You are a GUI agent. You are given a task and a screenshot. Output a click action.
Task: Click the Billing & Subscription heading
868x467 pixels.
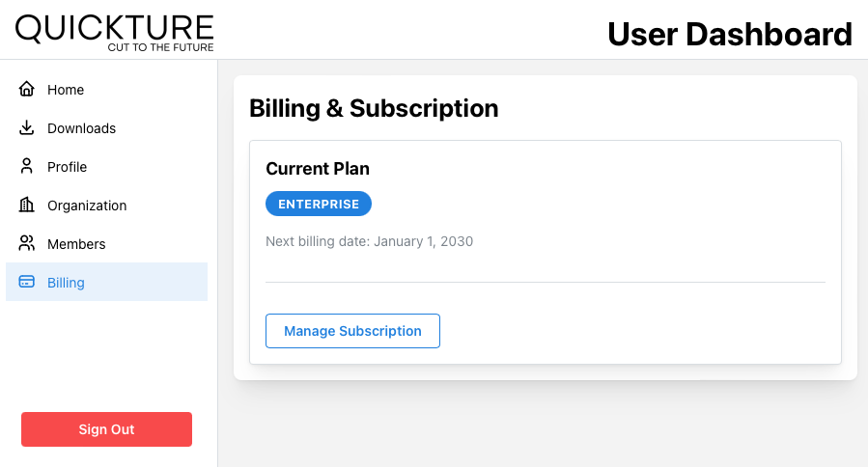pos(374,108)
